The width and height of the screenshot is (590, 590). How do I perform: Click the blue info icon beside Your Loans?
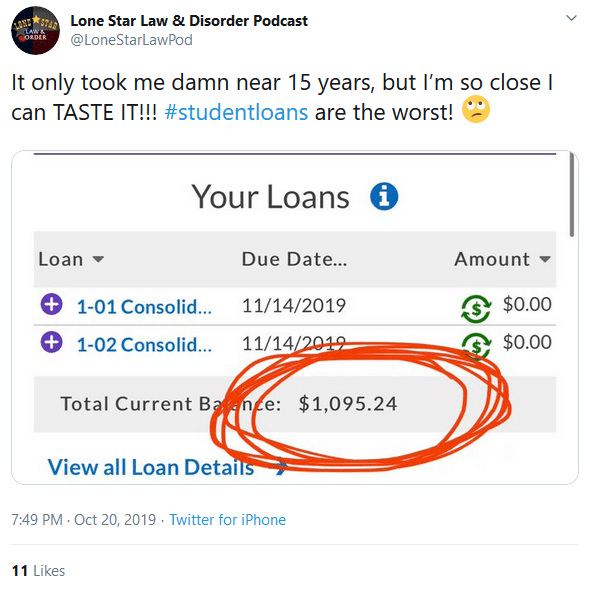384,196
